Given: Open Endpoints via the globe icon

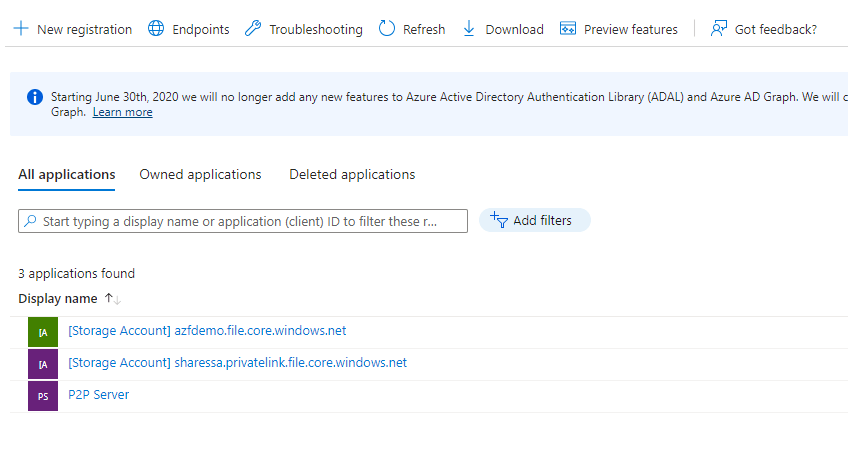Looking at the screenshot, I should [x=156, y=29].
